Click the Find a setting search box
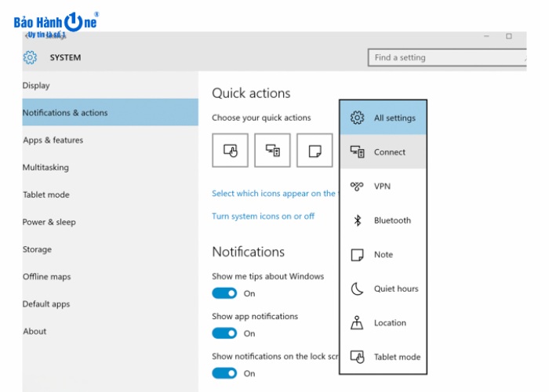This screenshot has height=392, width=549. (x=445, y=57)
